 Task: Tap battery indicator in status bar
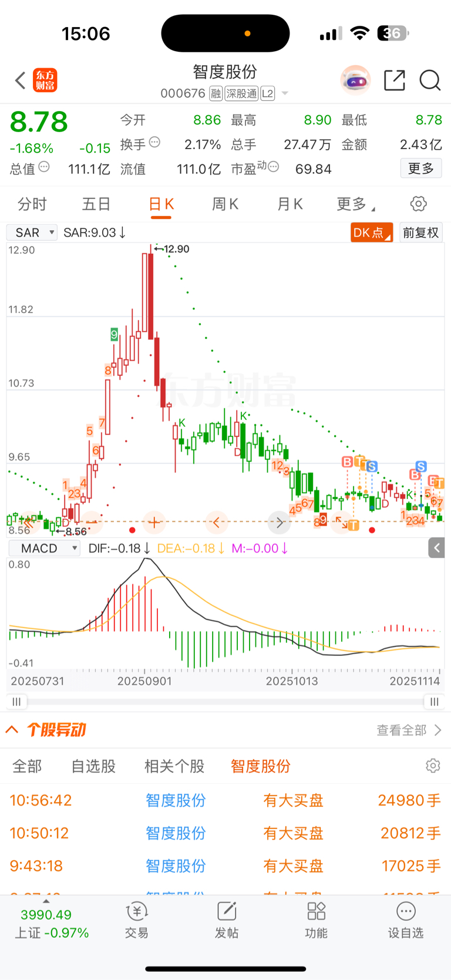393,33
